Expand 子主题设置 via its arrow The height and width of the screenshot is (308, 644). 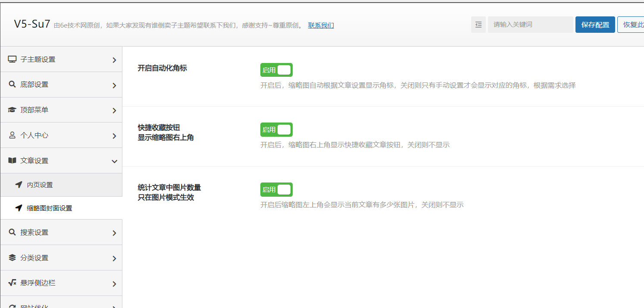[114, 60]
